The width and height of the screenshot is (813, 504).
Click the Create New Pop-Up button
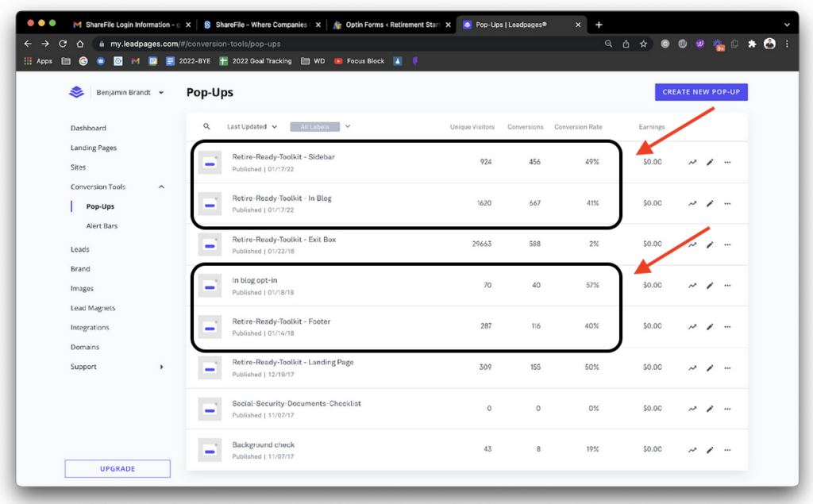point(701,92)
